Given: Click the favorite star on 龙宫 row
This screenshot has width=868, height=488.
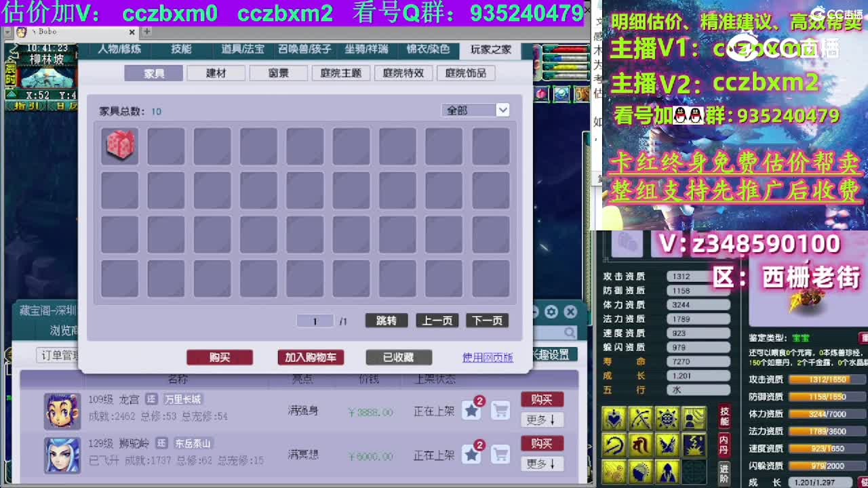Looking at the screenshot, I should 471,410.
